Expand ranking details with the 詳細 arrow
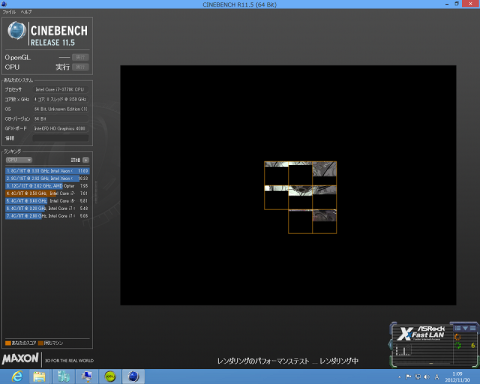This screenshot has width=480, height=384. (x=86, y=160)
